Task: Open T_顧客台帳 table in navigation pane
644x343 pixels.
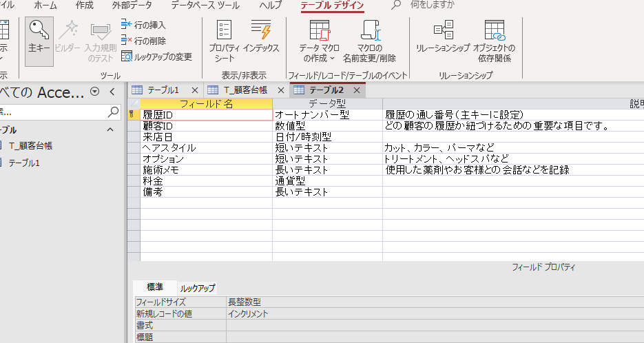Action: [30, 145]
